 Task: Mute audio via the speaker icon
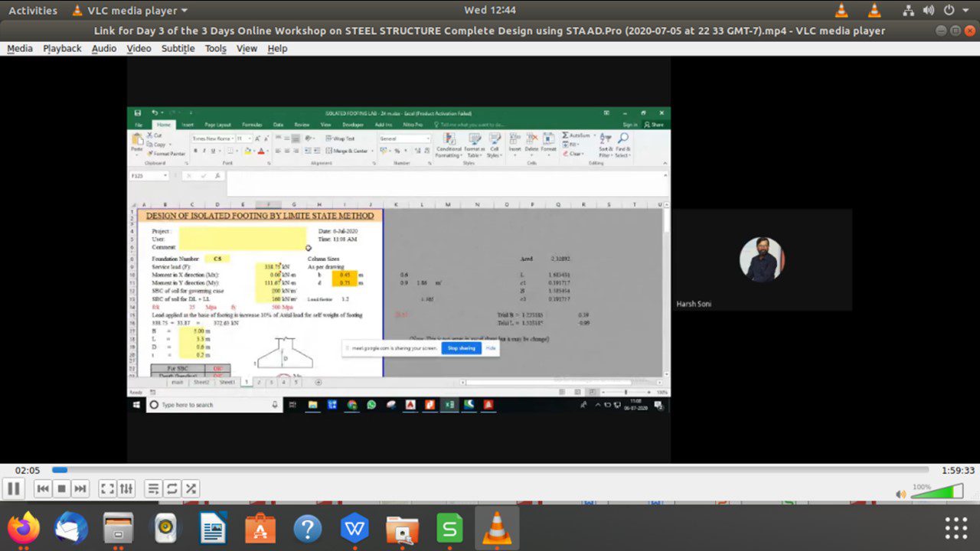900,494
